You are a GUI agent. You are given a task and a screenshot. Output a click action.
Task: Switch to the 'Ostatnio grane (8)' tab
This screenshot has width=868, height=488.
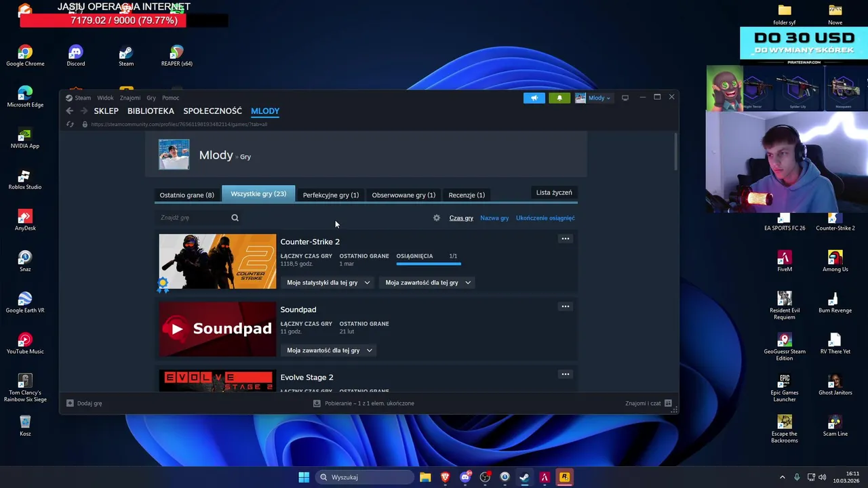[x=186, y=195]
